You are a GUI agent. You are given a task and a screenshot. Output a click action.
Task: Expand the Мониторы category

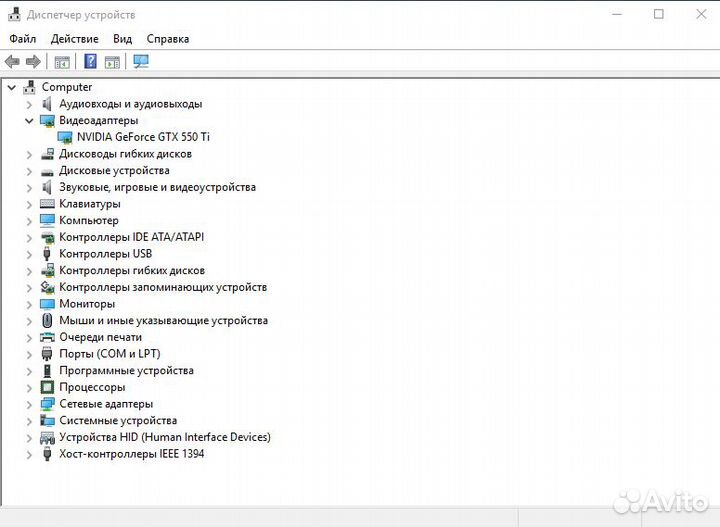click(x=29, y=304)
